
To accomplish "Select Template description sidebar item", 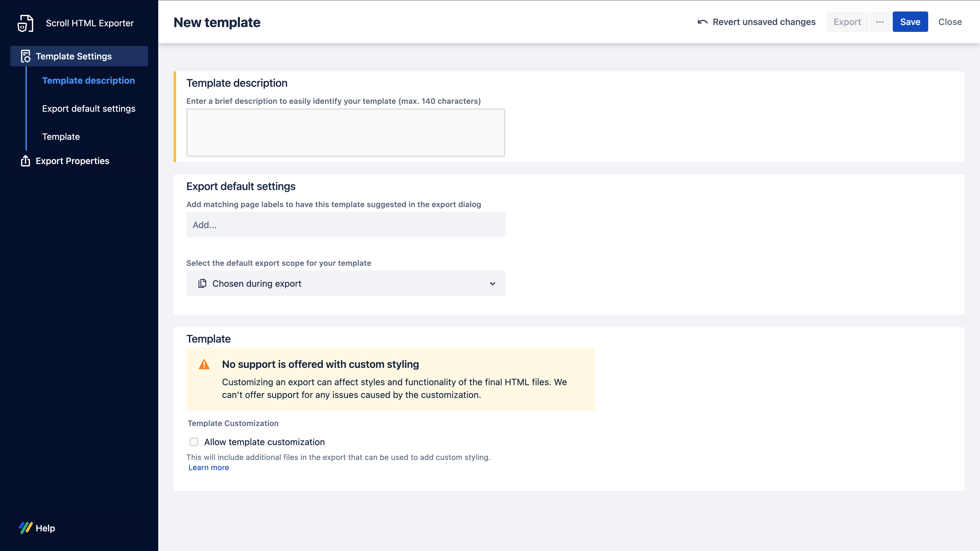I will tap(88, 81).
